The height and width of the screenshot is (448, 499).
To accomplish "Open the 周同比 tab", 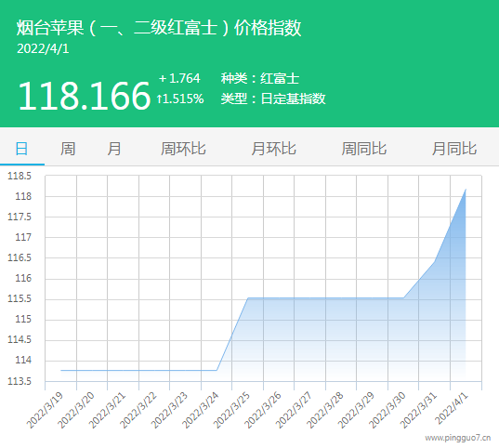I will tap(363, 149).
